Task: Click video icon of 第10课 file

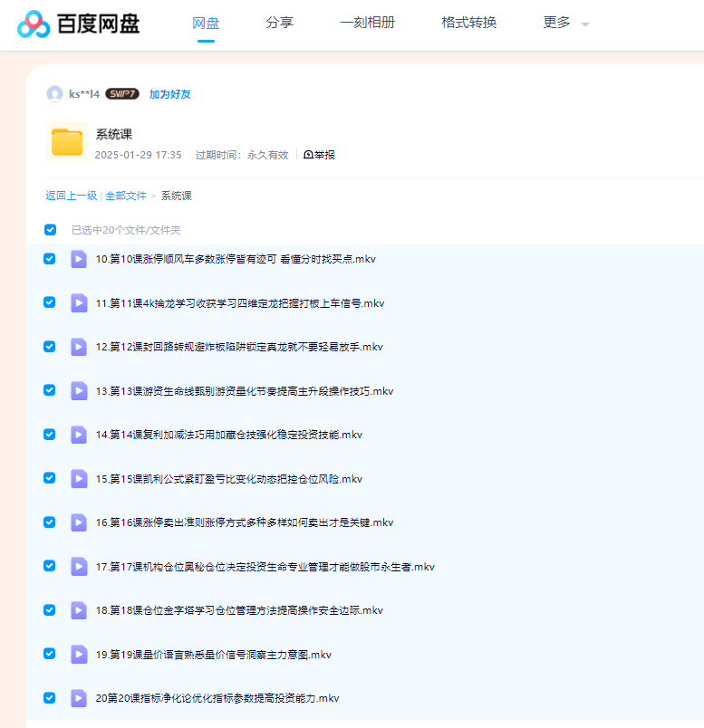Action: click(79, 259)
